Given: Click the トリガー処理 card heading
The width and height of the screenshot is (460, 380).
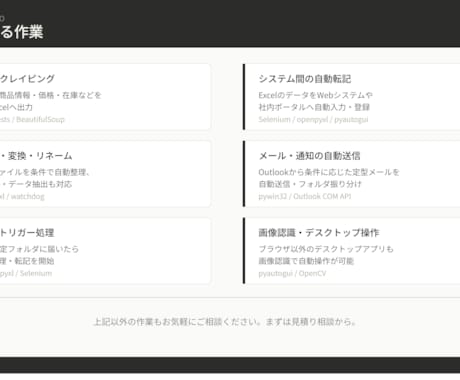Looking at the screenshot, I should (x=27, y=233).
